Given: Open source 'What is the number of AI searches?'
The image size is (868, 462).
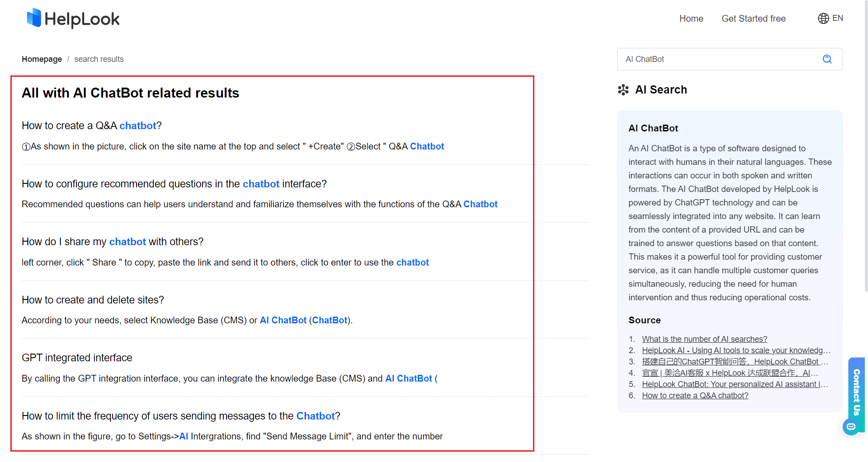Looking at the screenshot, I should tap(704, 339).
